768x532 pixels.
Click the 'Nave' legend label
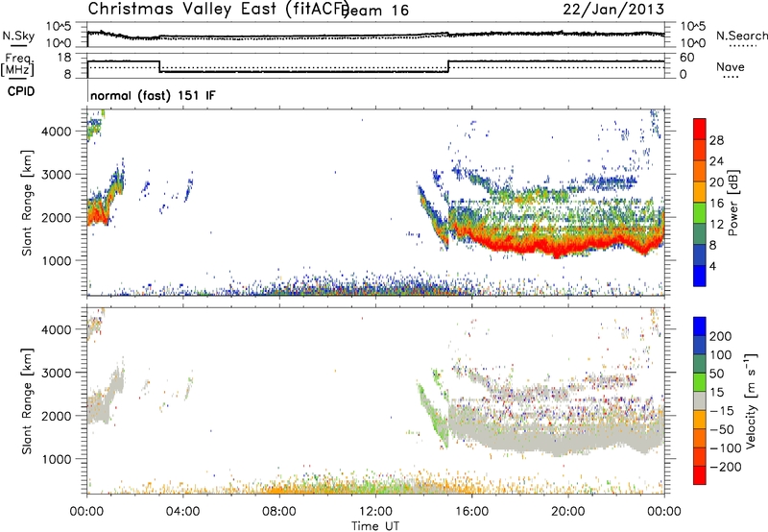731,66
